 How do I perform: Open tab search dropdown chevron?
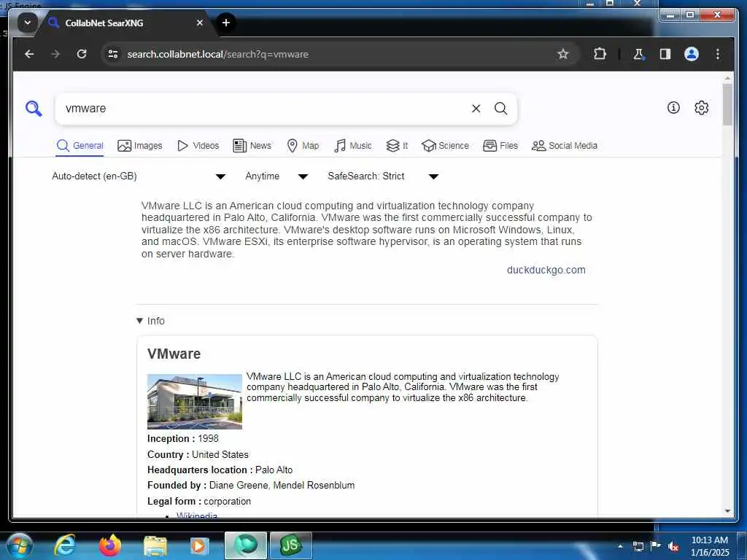pyautogui.click(x=27, y=23)
